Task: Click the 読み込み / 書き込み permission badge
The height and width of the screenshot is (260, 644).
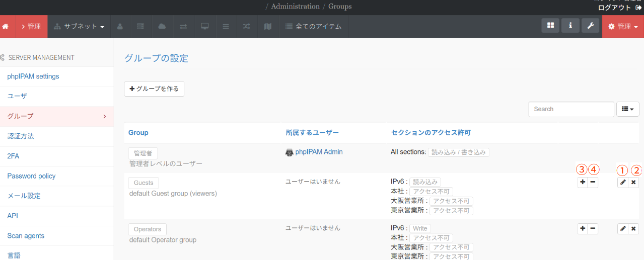Action: tap(459, 152)
